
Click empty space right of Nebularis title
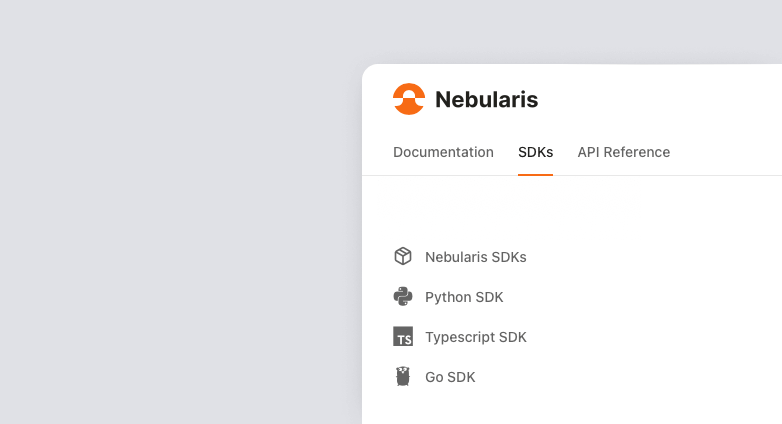point(660,99)
